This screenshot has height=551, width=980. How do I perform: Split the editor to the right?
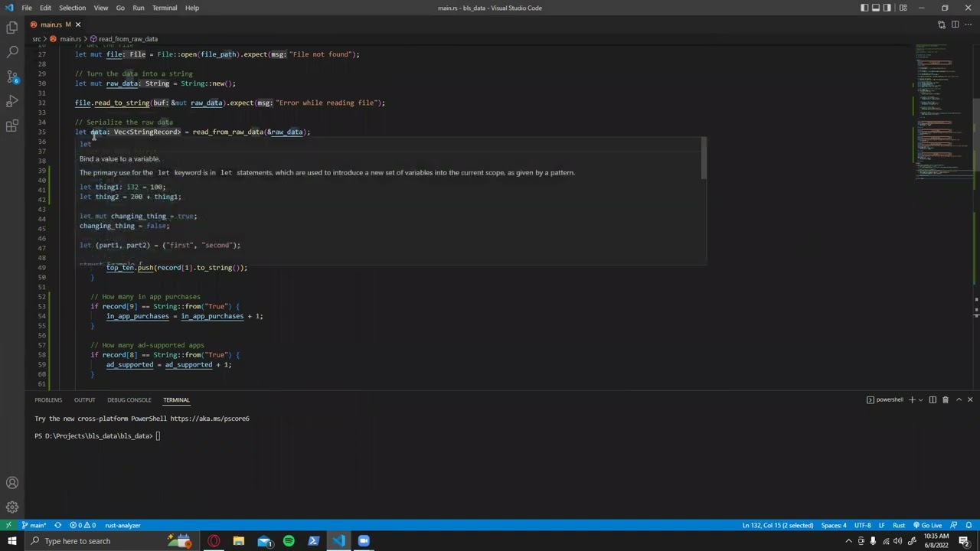[x=955, y=24]
